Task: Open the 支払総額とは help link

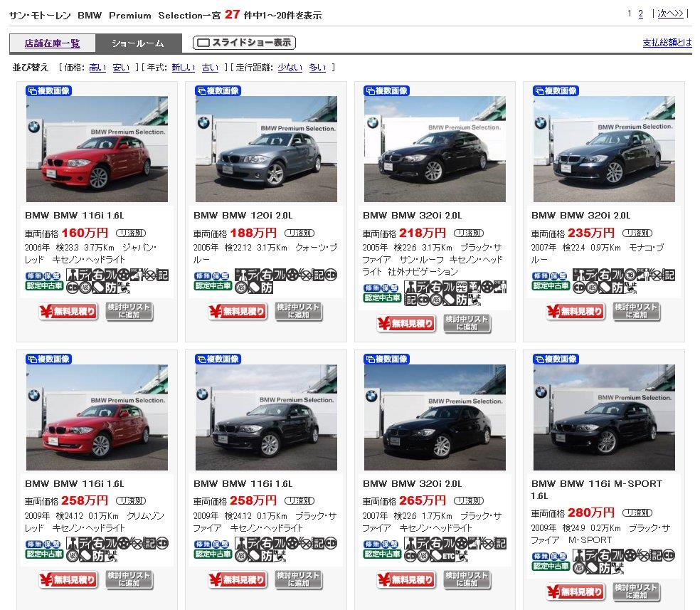Action: pos(667,43)
